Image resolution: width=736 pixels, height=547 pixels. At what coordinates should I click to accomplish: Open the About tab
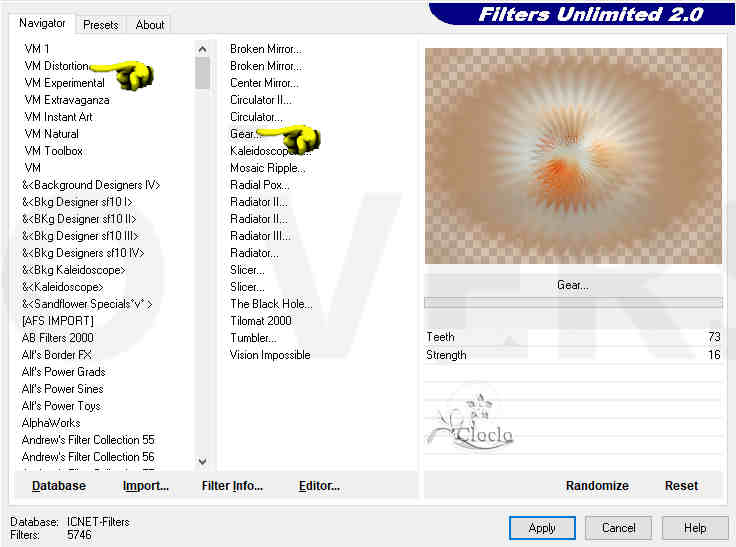(x=150, y=24)
